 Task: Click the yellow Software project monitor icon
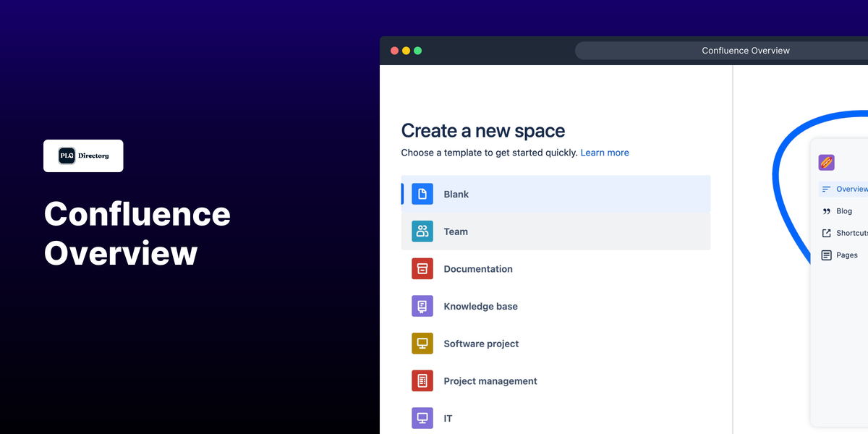[x=422, y=344]
